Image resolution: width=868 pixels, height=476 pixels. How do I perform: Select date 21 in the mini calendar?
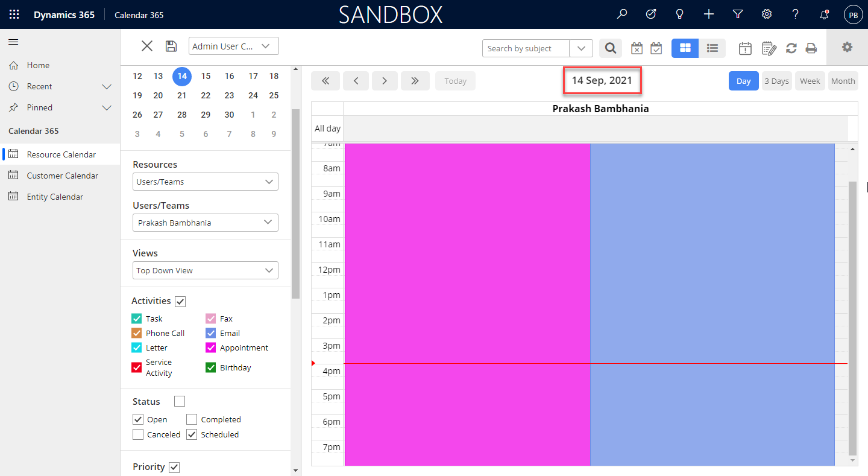pos(181,95)
